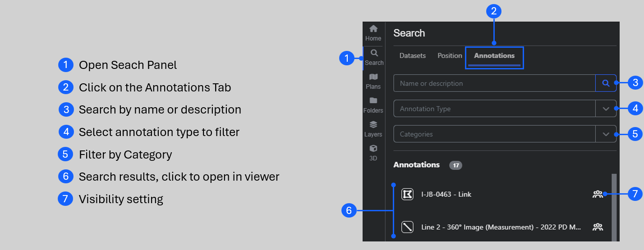Toggle visibility setting for I-JB-0463 - Link

coord(598,194)
